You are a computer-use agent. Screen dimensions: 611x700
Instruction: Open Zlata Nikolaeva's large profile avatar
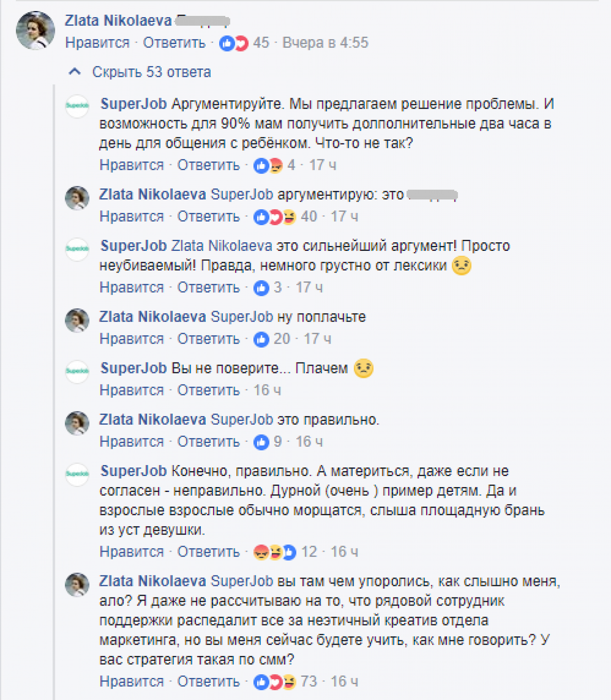pos(35,31)
